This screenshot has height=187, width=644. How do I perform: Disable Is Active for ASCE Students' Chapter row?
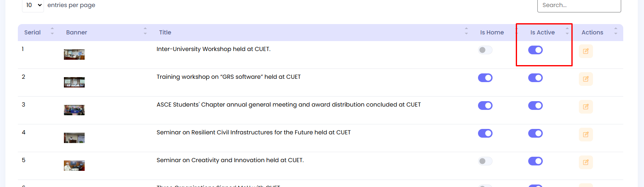535,106
